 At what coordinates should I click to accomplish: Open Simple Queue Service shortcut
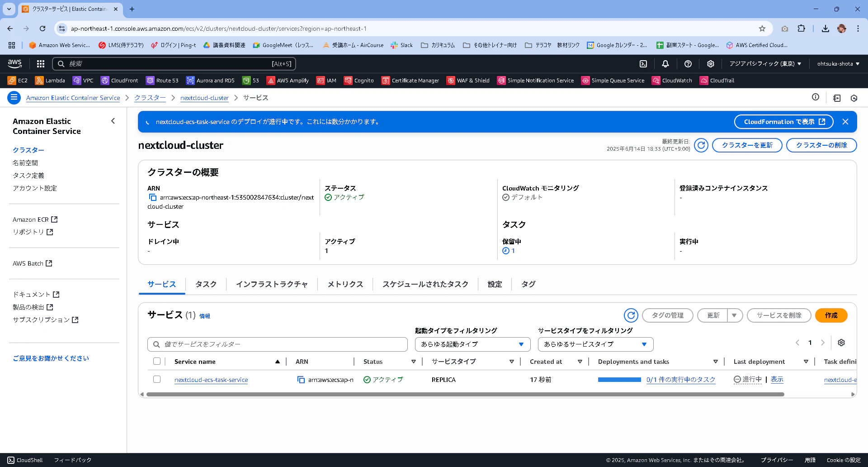613,81
